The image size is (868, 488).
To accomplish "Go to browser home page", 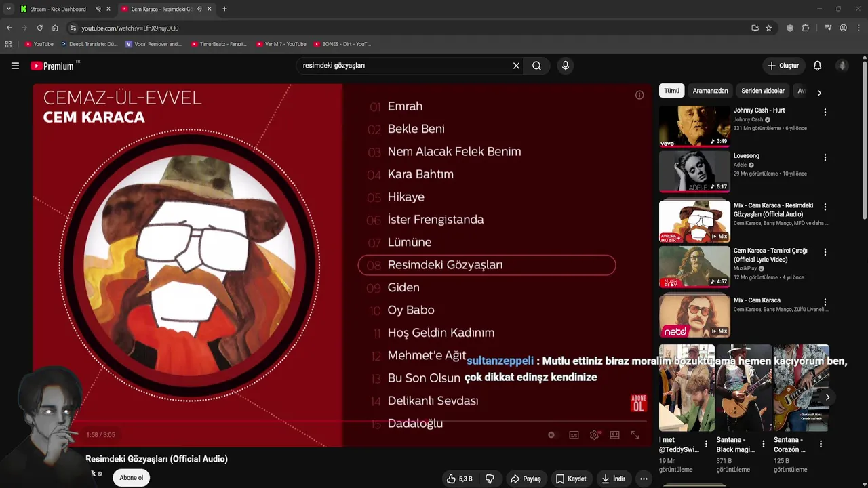I will click(x=55, y=28).
